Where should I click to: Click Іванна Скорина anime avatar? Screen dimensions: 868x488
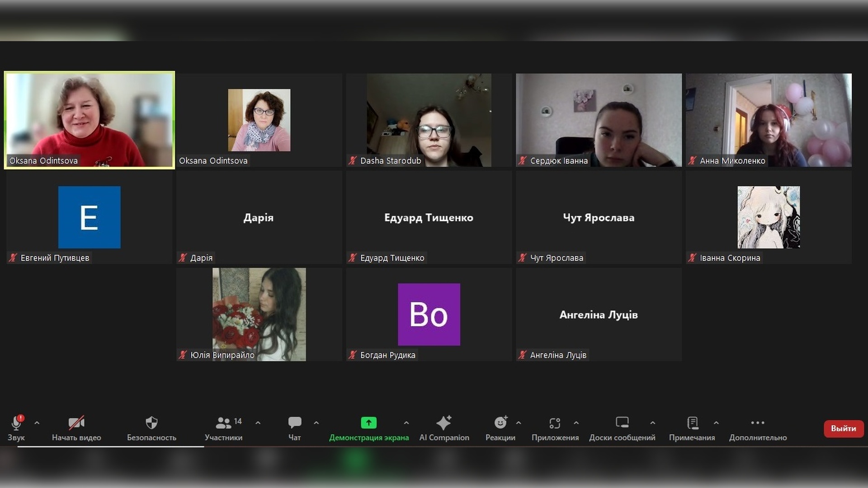pyautogui.click(x=769, y=217)
